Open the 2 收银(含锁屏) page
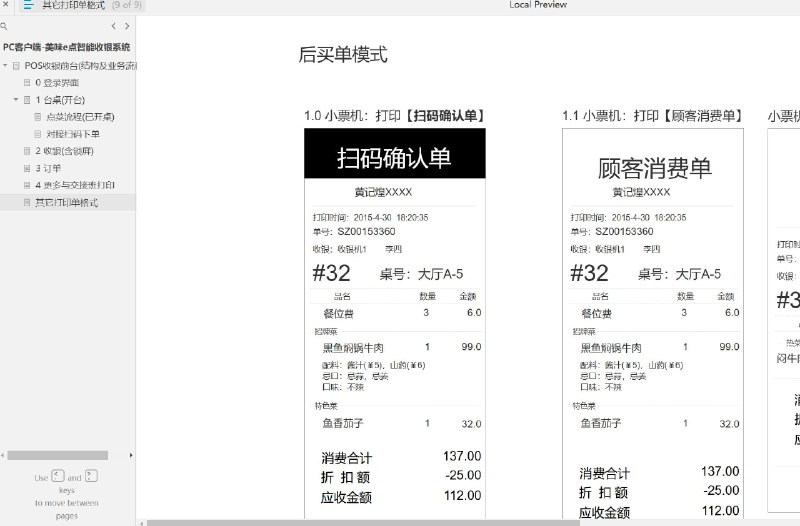Viewport: 800px width, 526px height. tap(64, 151)
